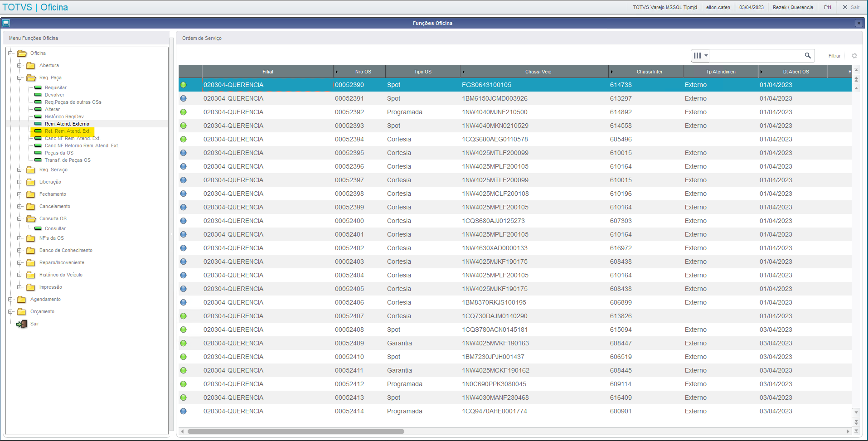Click the green status dot of OS 00052390
Viewport: 868px width, 441px height.
183,85
